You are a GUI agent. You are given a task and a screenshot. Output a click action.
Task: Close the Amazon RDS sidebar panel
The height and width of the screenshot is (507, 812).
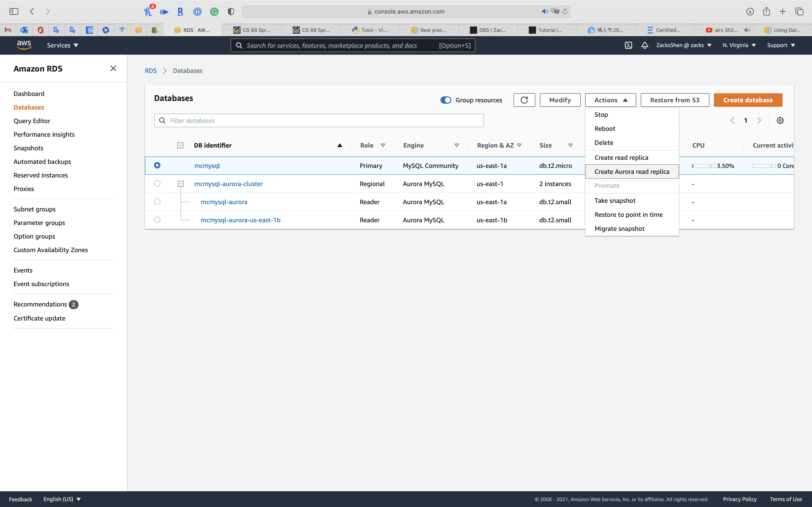click(113, 68)
